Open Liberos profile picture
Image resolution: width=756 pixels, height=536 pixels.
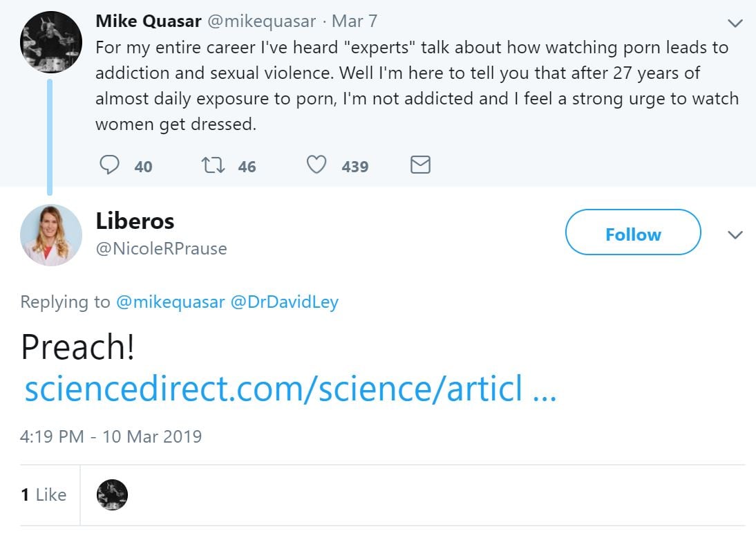click(x=50, y=235)
